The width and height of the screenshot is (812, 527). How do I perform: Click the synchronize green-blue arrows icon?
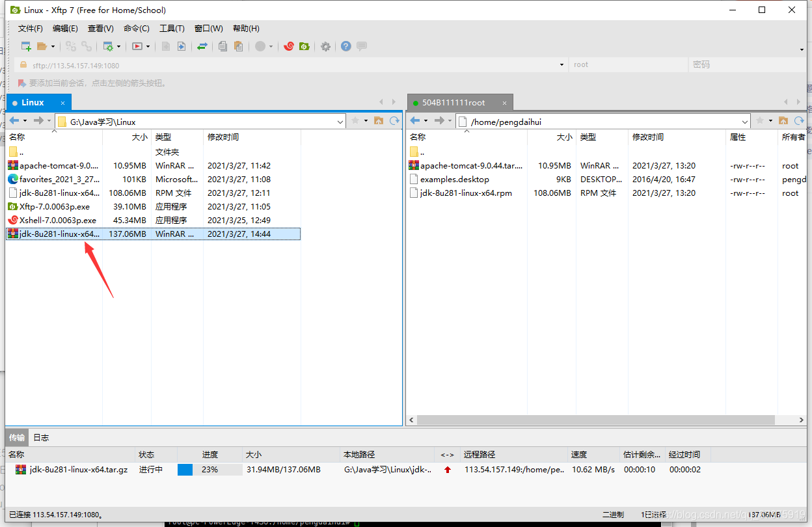pos(202,46)
